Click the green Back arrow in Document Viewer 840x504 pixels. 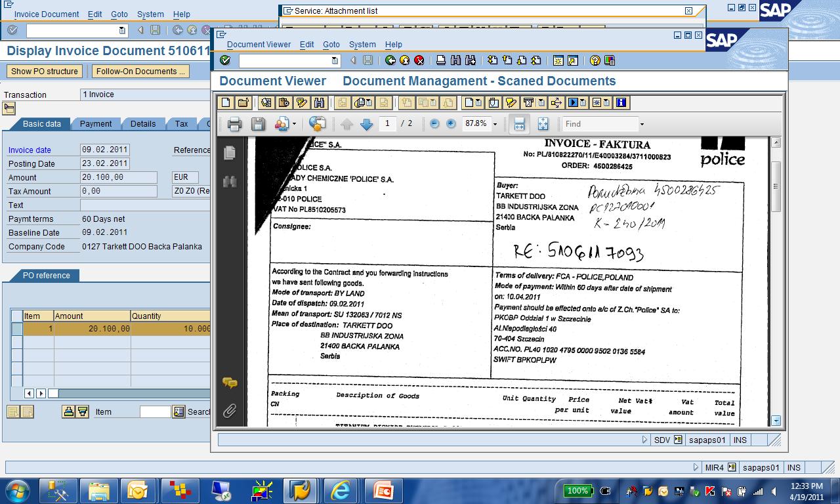click(x=390, y=60)
